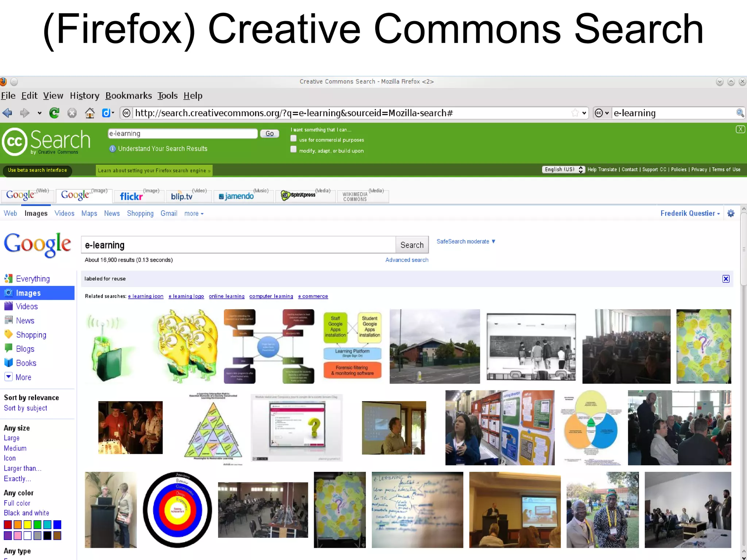This screenshot has height=560, width=747.
Task: Open the bullseye target thumbnail
Action: coord(177,510)
